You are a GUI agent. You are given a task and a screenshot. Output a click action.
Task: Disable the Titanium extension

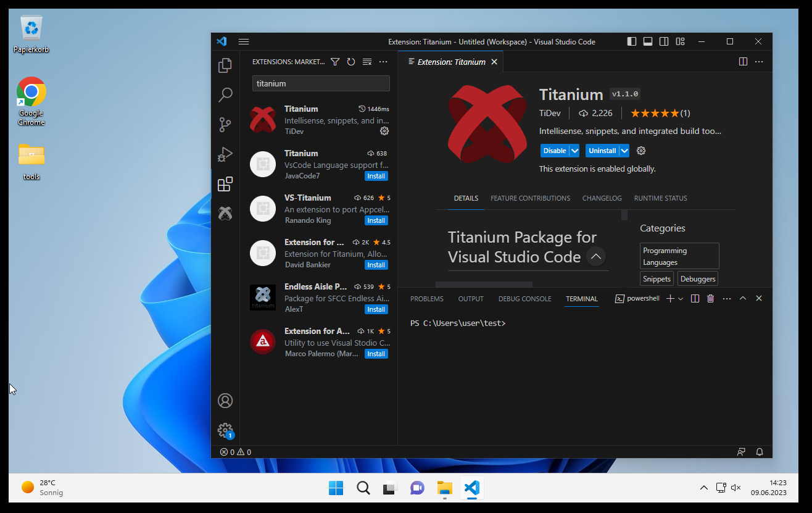[x=555, y=151]
